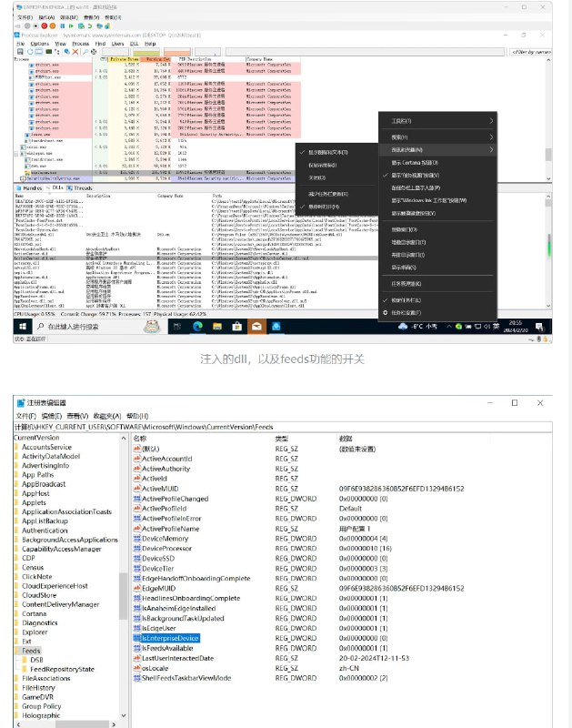Expand the 资讯和兴趣 submenu arrow
Image resolution: width=572 pixels, height=728 pixels.
[x=491, y=149]
